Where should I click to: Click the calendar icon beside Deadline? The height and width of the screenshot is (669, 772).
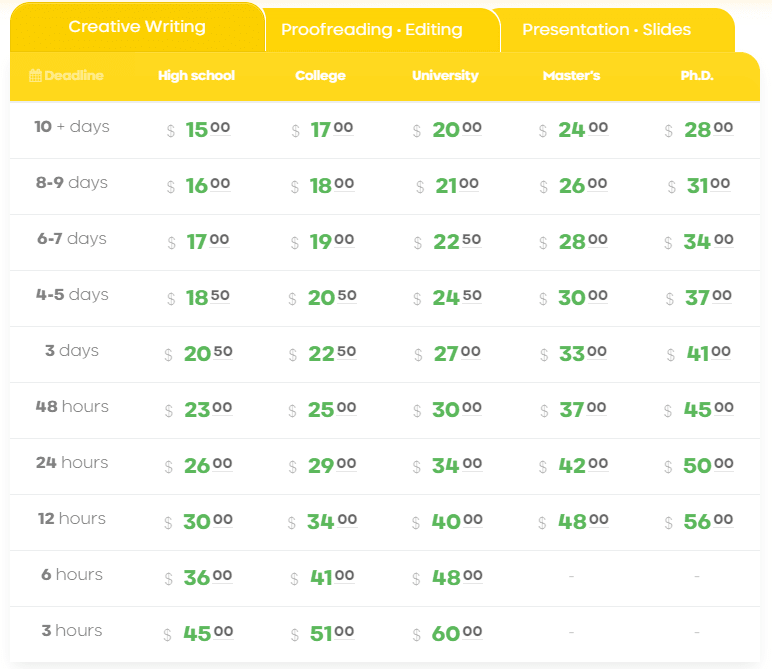point(35,75)
